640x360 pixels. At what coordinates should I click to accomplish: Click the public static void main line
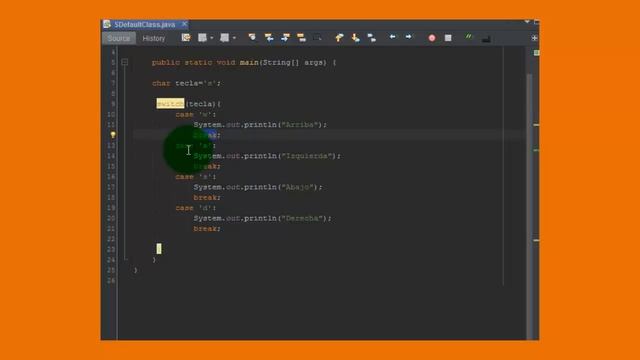[x=244, y=62]
